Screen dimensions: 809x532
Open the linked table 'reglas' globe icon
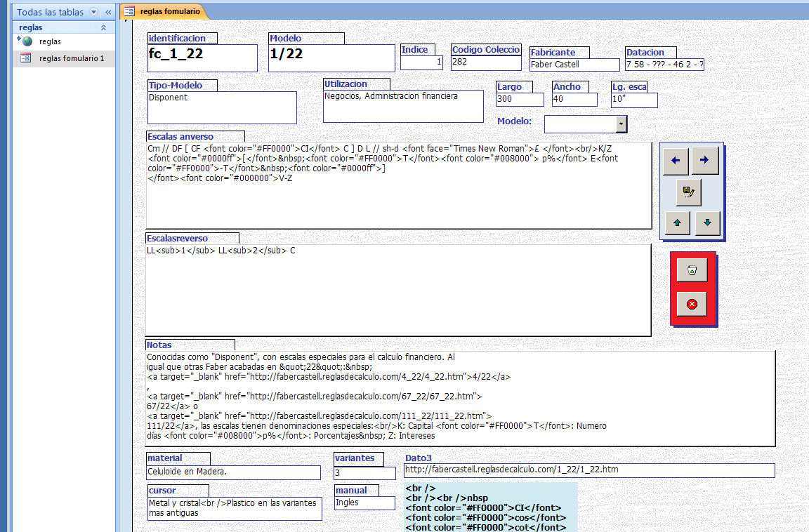27,41
